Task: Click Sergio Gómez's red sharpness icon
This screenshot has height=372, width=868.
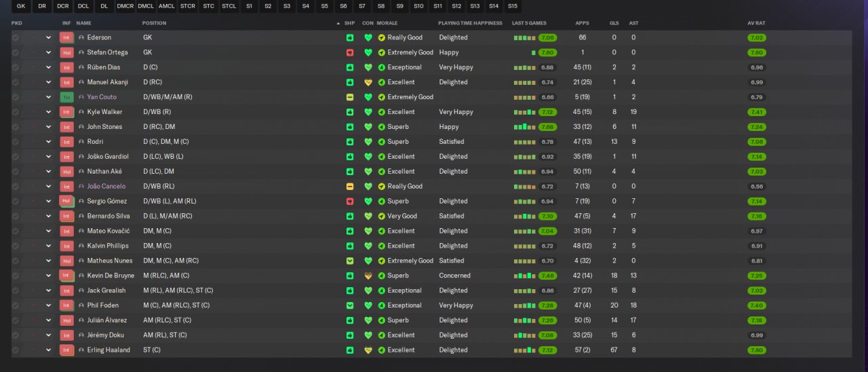Action: 350,201
